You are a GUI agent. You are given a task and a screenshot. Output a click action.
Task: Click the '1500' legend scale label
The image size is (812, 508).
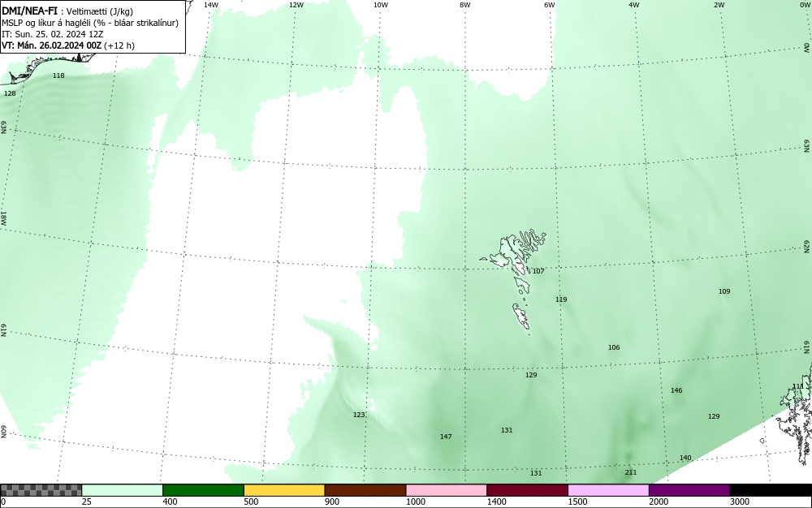coord(577,502)
